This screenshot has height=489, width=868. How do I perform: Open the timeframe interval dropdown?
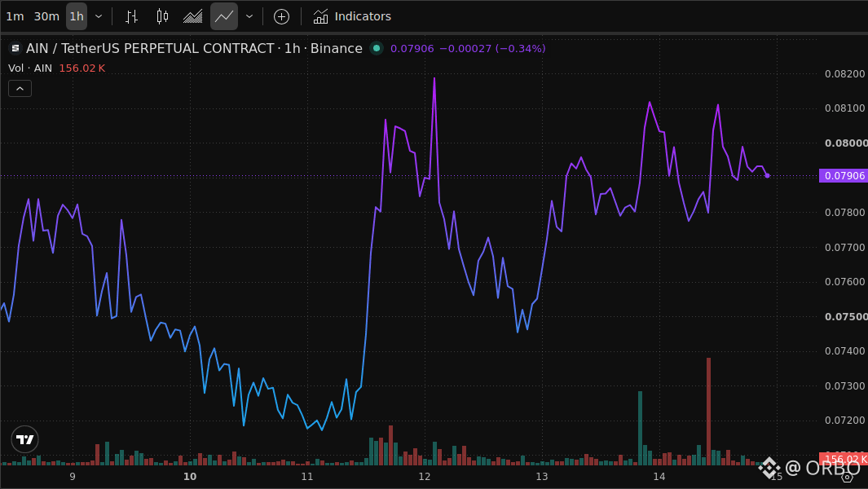99,16
